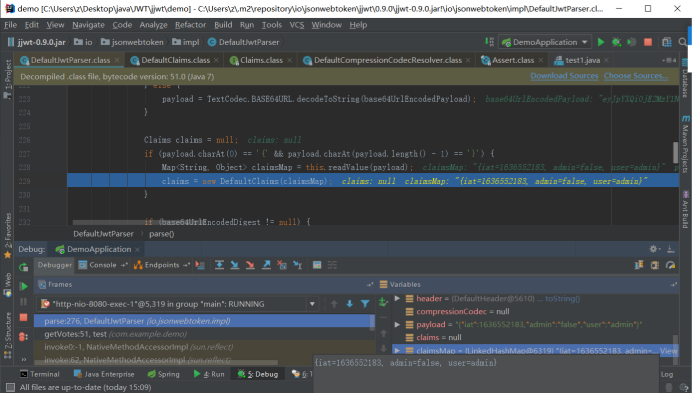Click the Trace Current Stream Chain icon
Image resolution: width=692 pixels, height=393 pixels.
click(332, 265)
